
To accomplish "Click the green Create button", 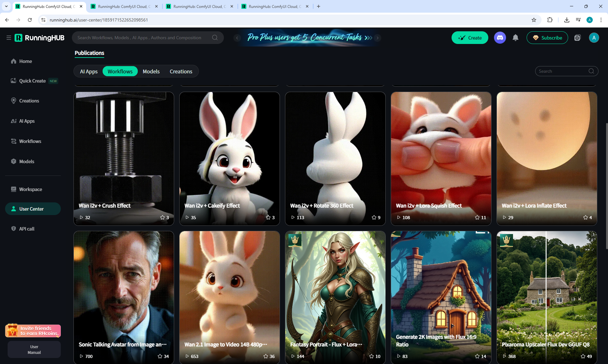I will [x=470, y=38].
